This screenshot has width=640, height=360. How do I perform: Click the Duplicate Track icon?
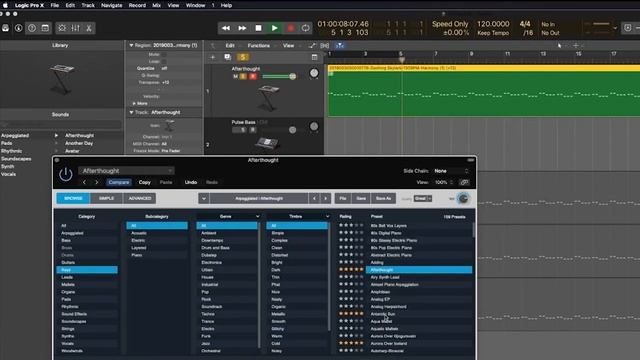[227, 57]
